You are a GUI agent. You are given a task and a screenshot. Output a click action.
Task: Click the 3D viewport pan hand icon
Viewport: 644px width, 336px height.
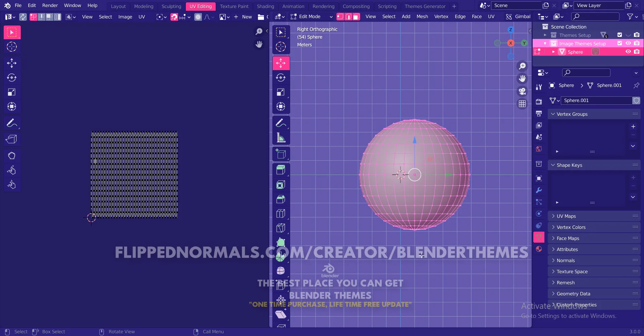522,79
